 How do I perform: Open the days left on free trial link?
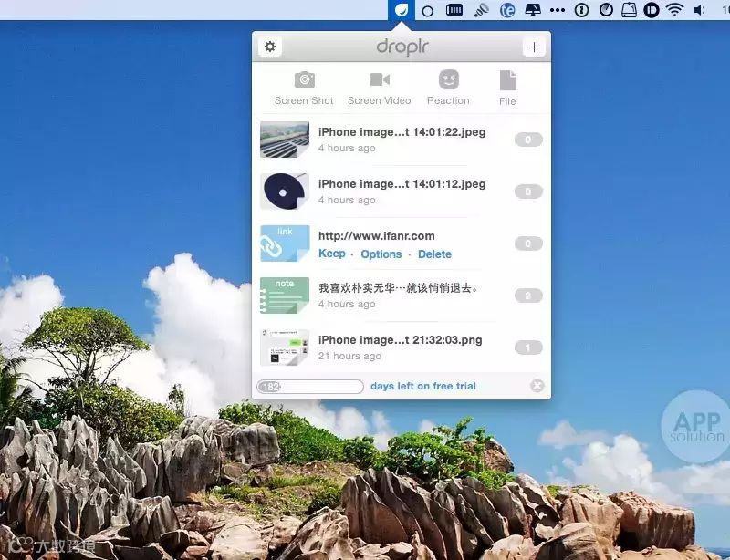pos(423,386)
